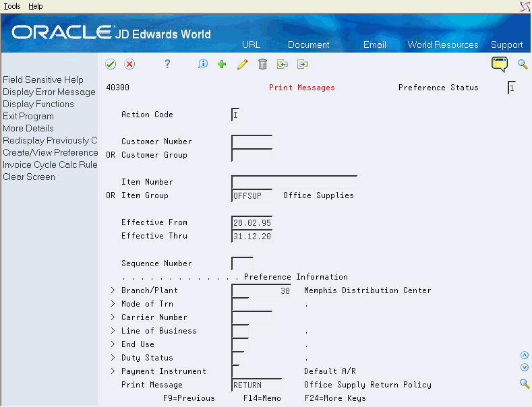The width and height of the screenshot is (532, 407).
Task: Click the Carrier Number input field
Action: click(252, 317)
